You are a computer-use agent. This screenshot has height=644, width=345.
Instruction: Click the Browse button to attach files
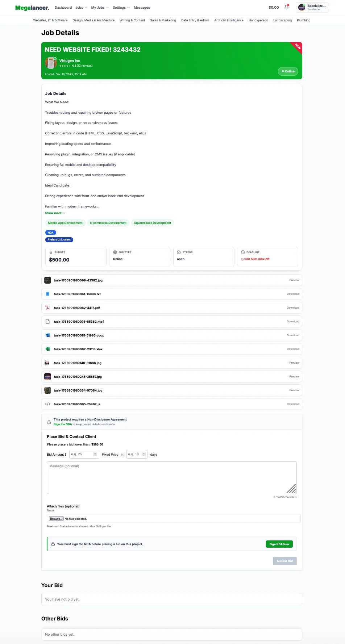pos(56,518)
